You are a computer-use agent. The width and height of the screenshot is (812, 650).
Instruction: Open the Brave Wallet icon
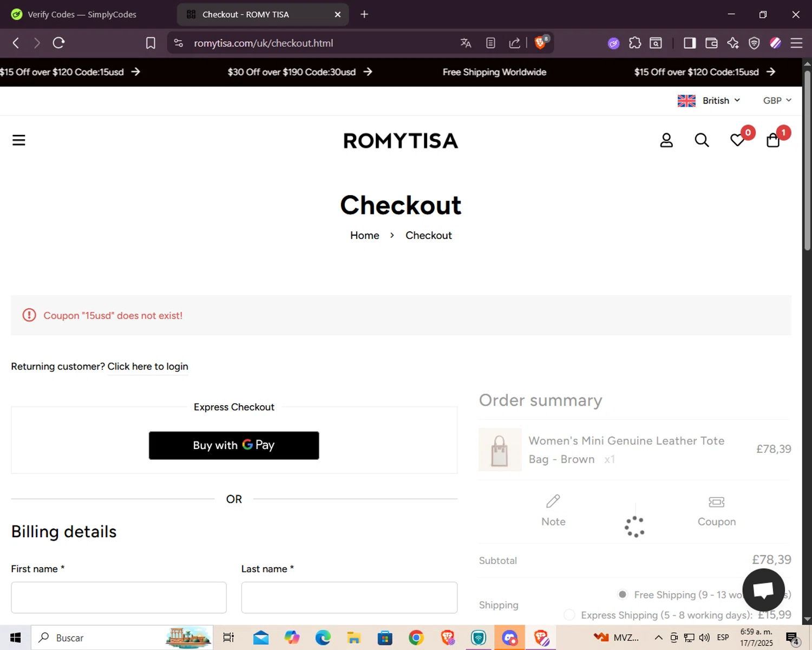click(711, 43)
